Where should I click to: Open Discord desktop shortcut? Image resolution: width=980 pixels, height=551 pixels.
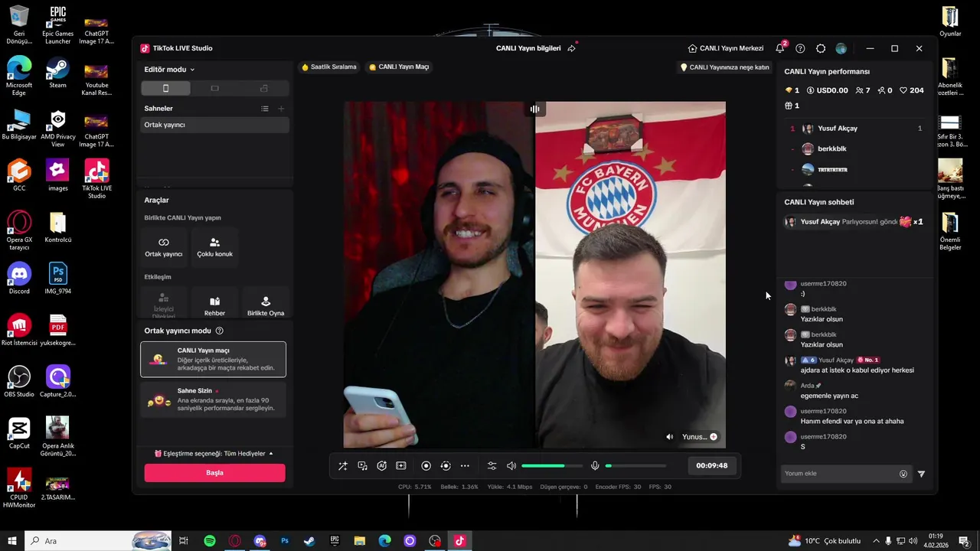[x=19, y=277]
